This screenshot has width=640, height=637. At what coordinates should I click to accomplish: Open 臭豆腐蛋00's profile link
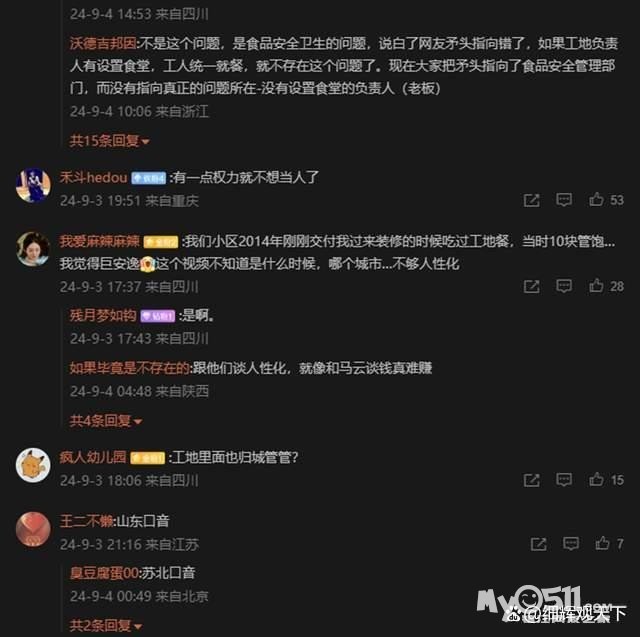tap(104, 573)
